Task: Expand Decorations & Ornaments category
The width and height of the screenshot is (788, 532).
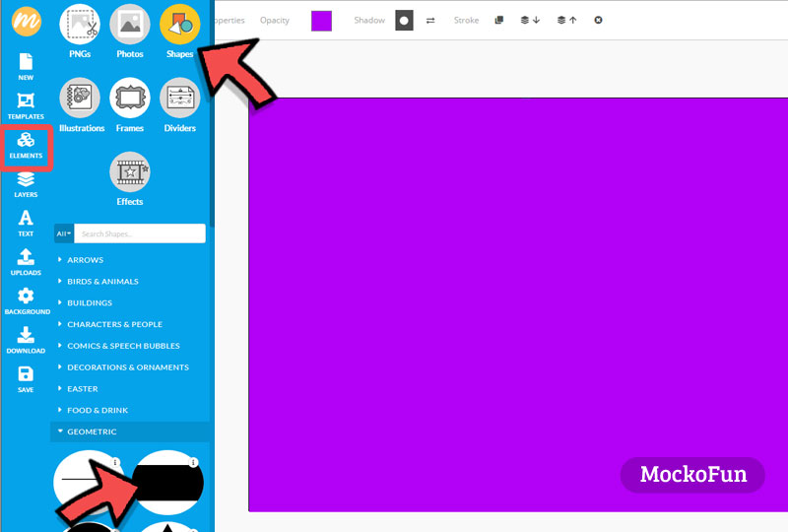Action: pos(128,367)
